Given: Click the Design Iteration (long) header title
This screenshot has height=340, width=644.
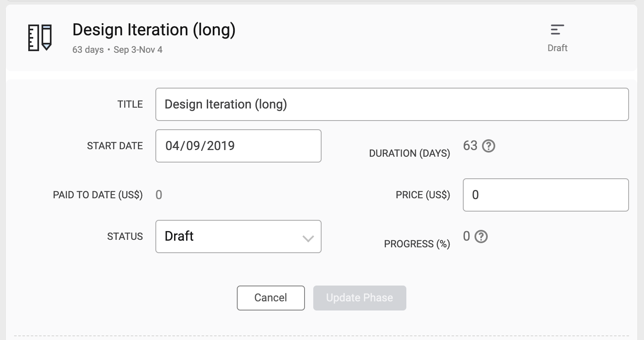Looking at the screenshot, I should [x=154, y=30].
